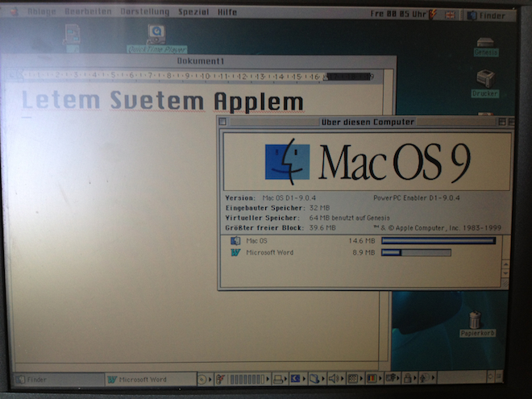
Task: Click the 64 MB benutzt auf Genesis text
Action: pyautogui.click(x=350, y=218)
